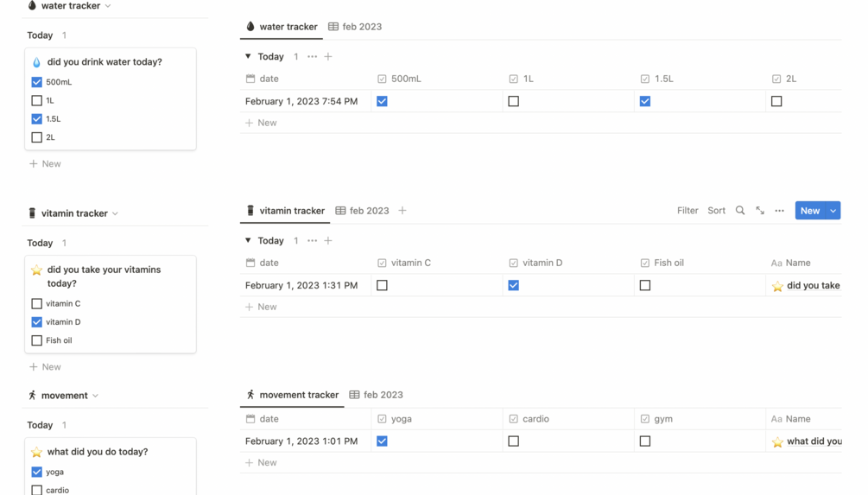Click the Sort button
This screenshot has width=868, height=495.
tap(716, 211)
